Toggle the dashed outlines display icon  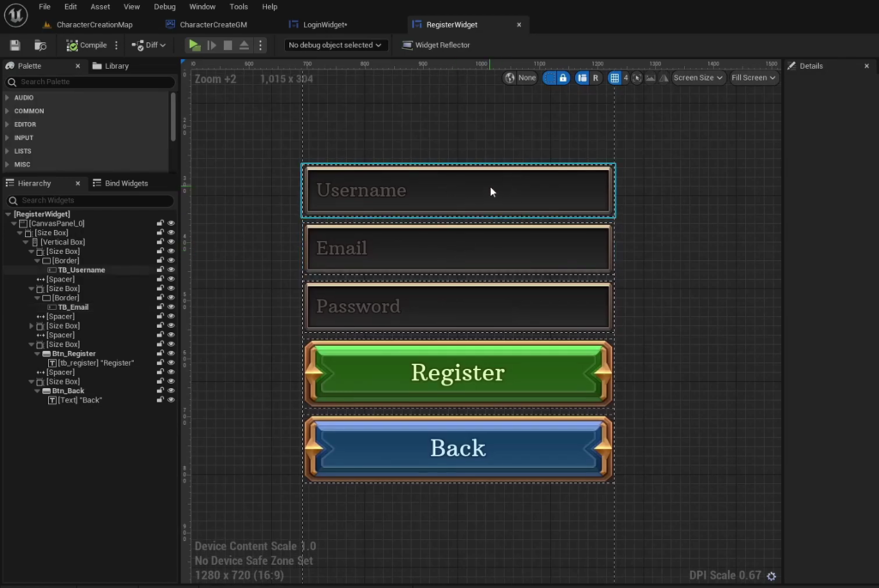point(549,78)
